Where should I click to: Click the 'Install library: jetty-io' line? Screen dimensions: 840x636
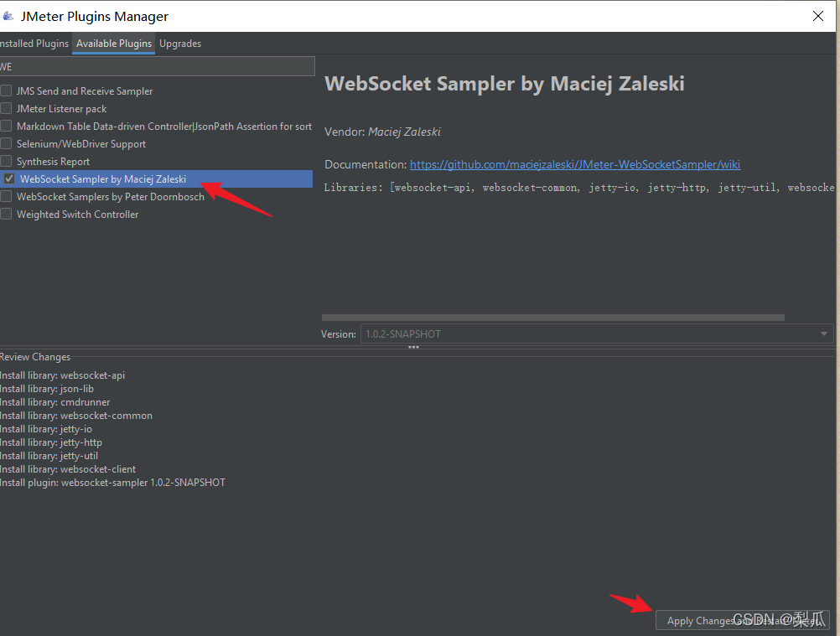coord(45,429)
